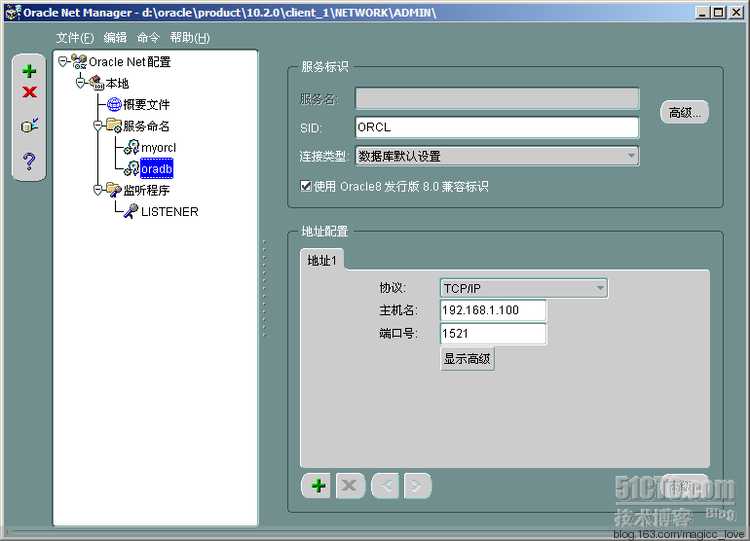
Task: Click the left arrow address button
Action: (385, 486)
